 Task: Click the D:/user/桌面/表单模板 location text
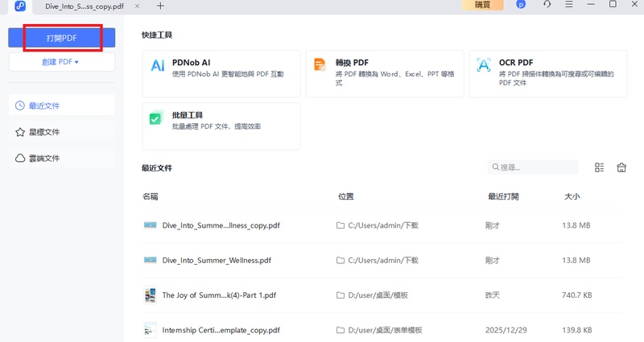tap(385, 330)
